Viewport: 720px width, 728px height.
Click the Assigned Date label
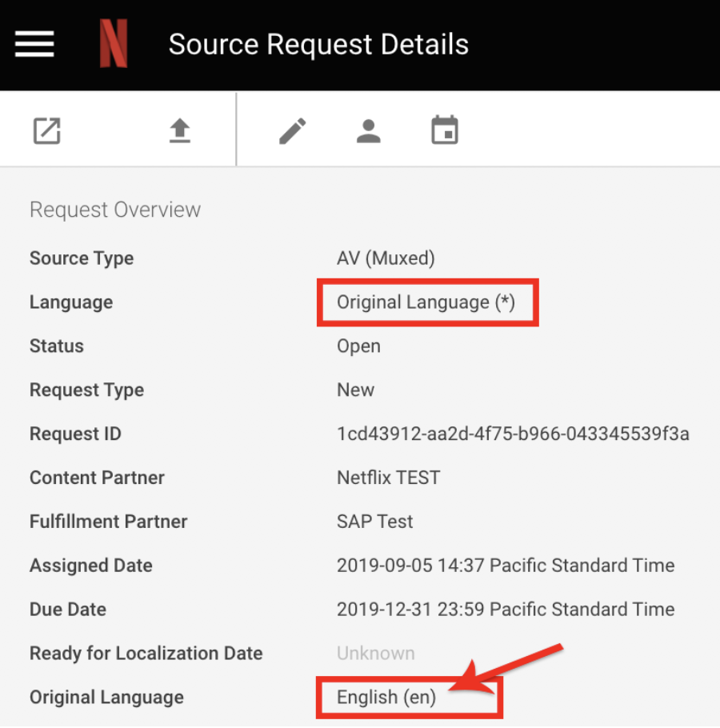coord(91,566)
